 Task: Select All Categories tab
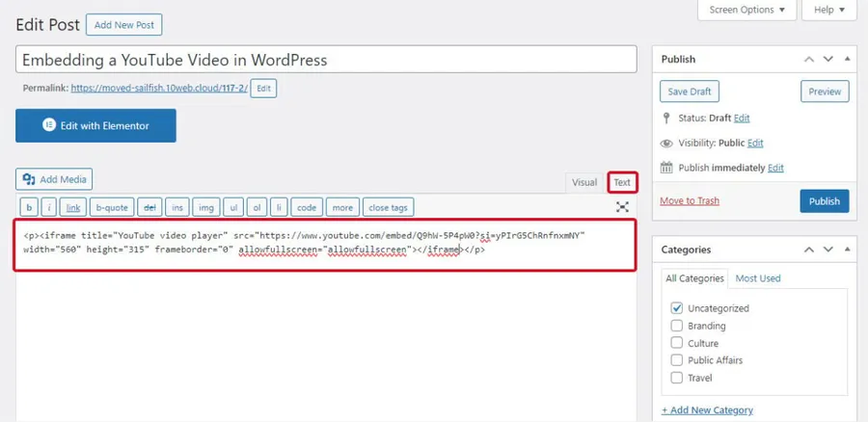click(694, 278)
